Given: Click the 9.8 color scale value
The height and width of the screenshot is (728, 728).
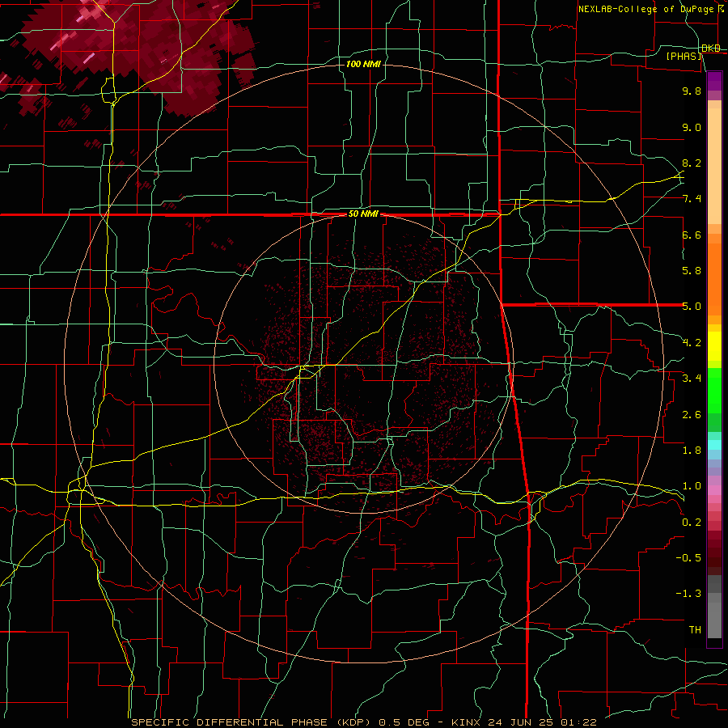Looking at the screenshot, I should (692, 91).
